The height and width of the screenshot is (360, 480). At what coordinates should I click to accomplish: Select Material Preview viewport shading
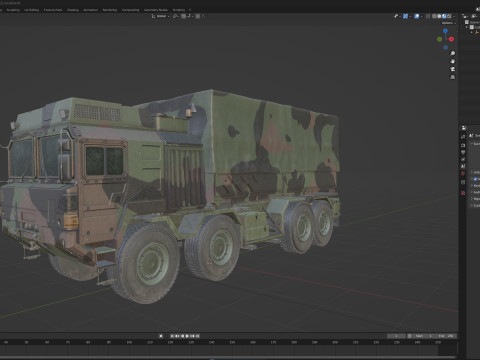444,16
